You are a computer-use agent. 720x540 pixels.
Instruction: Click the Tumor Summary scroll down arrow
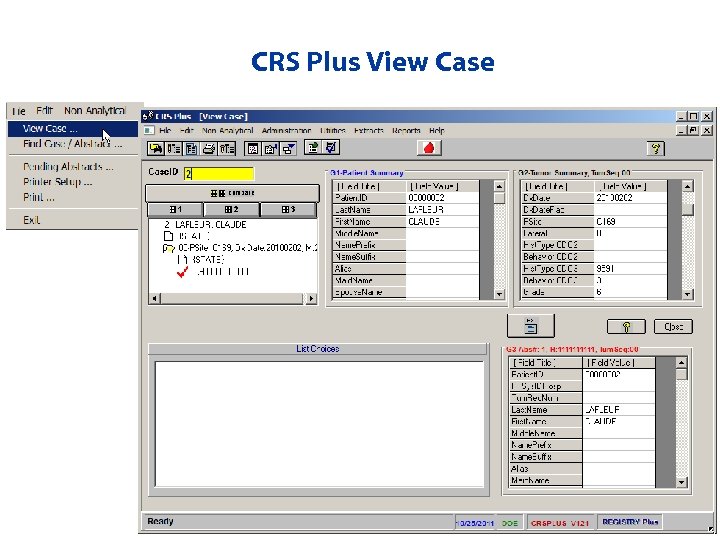(687, 294)
